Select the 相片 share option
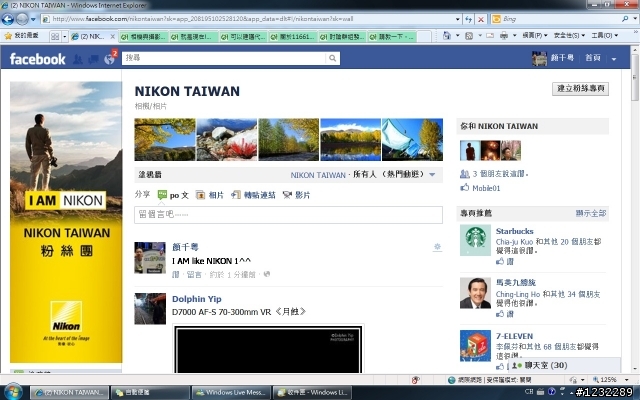 coord(210,195)
